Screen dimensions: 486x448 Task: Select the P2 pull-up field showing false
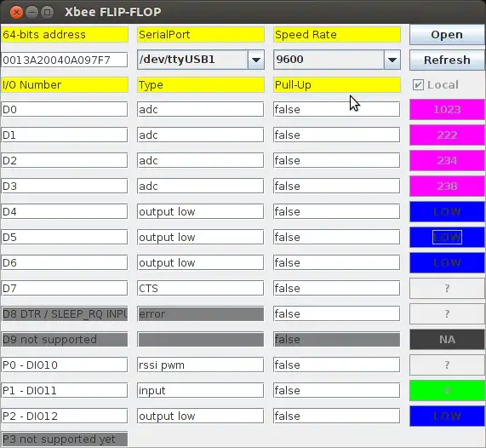tap(336, 416)
